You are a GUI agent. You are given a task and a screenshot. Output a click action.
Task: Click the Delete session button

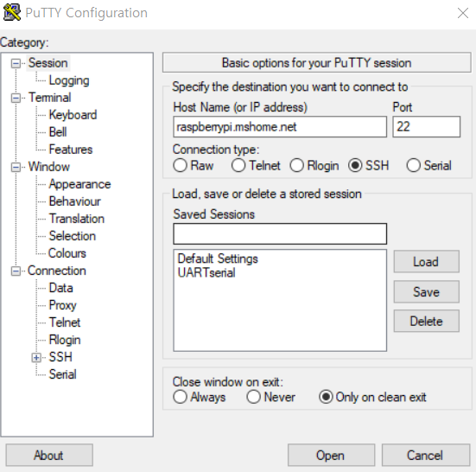[x=426, y=321]
